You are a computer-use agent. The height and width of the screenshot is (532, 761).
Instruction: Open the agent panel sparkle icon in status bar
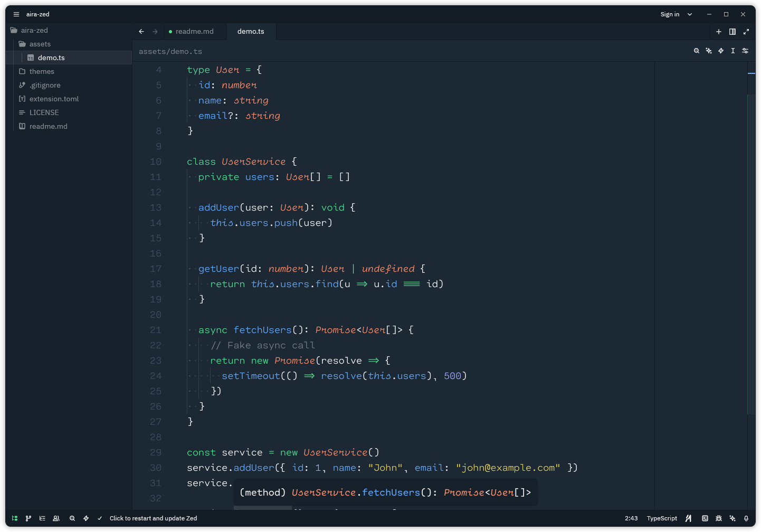click(x=733, y=518)
